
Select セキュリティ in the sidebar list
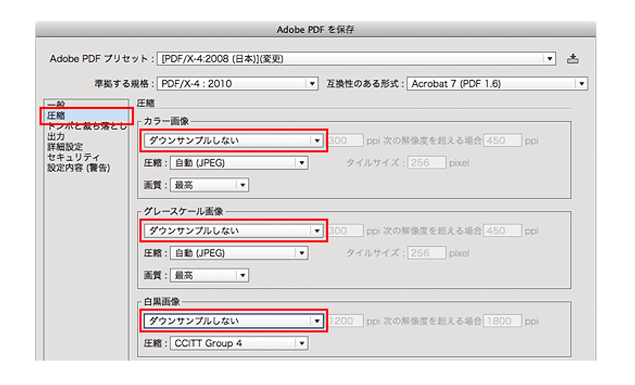(x=73, y=157)
